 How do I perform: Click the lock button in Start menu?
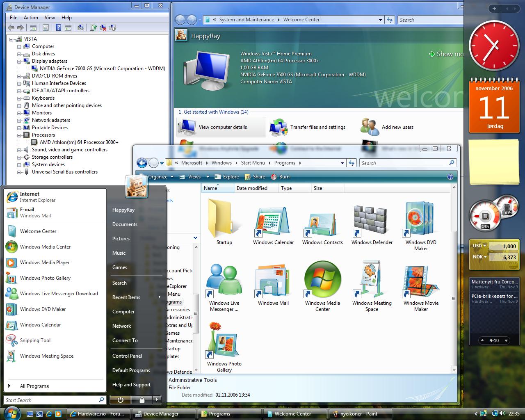click(x=142, y=399)
